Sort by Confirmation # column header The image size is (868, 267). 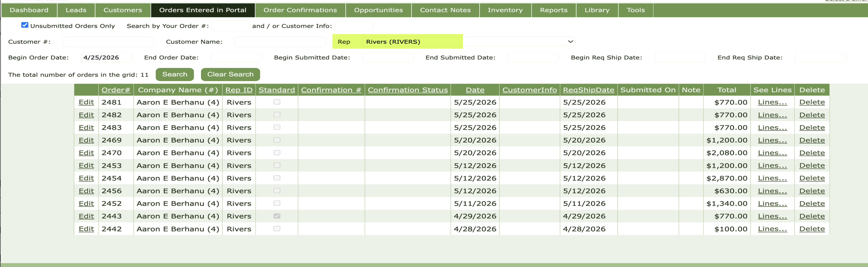pyautogui.click(x=331, y=90)
